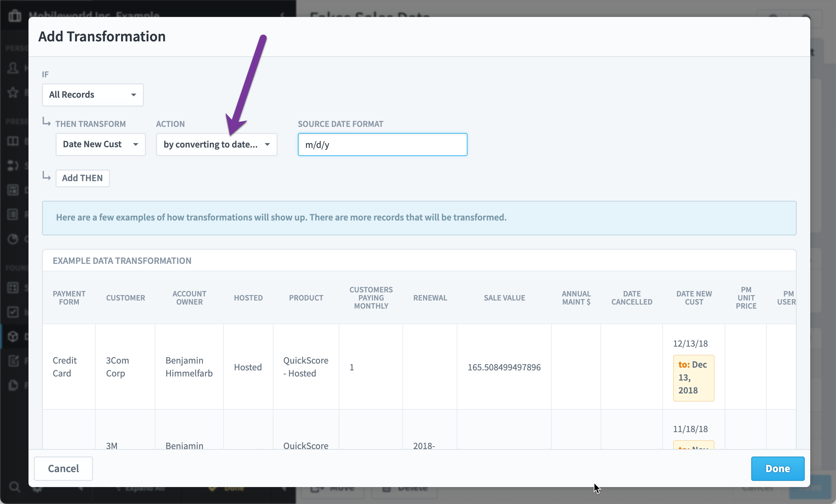Click the pencil form icon in the background sidebar
836x504 pixels.
[x=13, y=361]
